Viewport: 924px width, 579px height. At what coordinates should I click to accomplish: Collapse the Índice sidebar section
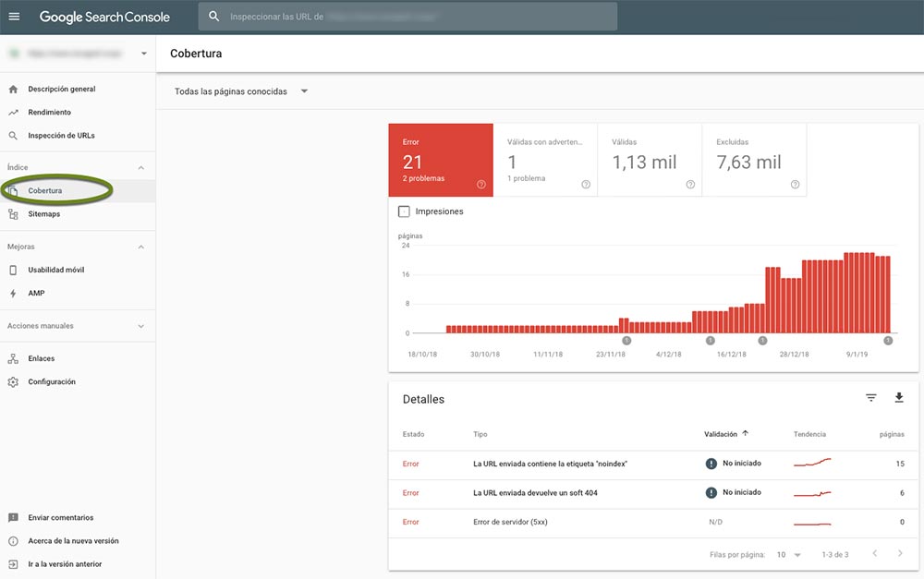(x=141, y=167)
